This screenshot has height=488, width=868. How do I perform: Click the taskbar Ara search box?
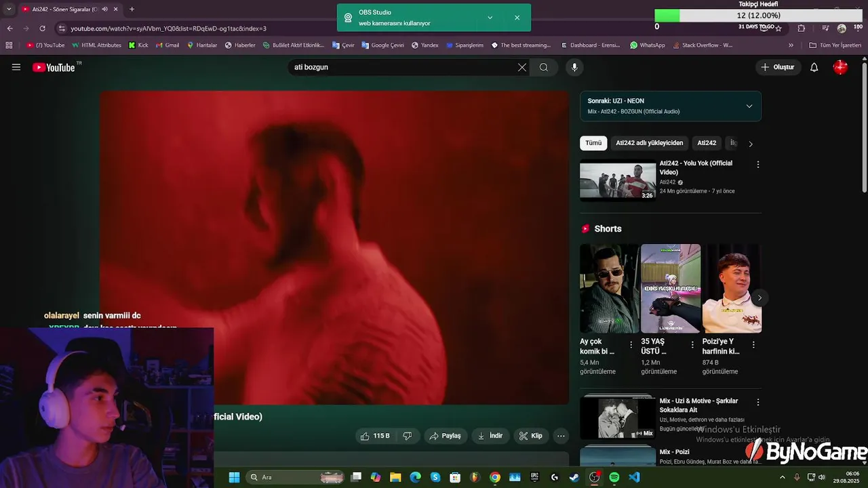296,477
